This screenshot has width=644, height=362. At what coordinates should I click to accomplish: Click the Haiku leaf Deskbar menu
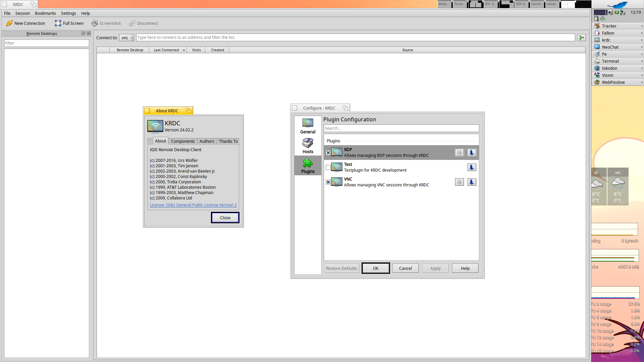click(618, 5)
